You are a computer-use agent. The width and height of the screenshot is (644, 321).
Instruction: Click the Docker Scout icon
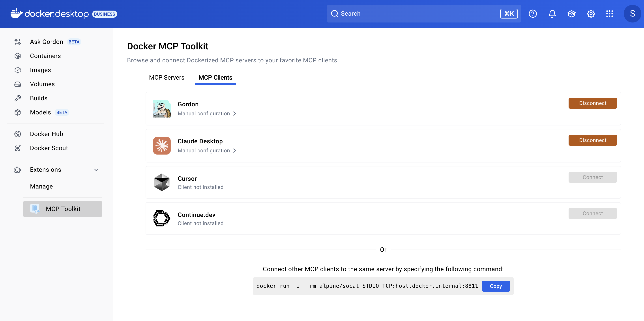[x=17, y=148]
